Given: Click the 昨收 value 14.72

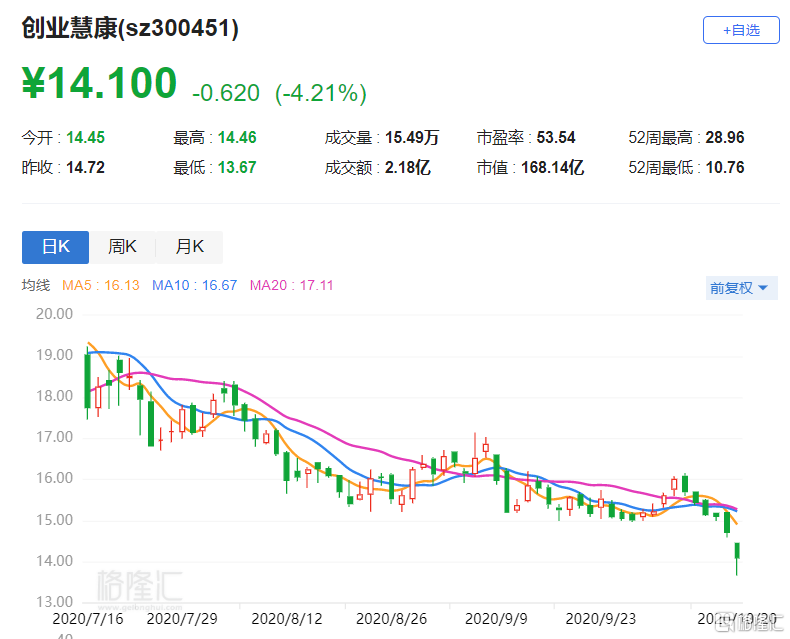Looking at the screenshot, I should [x=86, y=167].
